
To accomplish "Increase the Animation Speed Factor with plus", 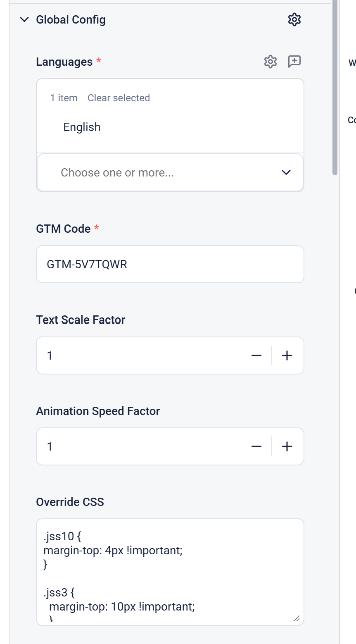I will [x=287, y=446].
